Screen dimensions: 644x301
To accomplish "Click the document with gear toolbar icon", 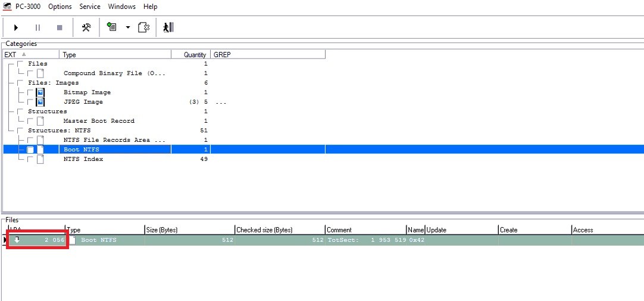I will 143,27.
